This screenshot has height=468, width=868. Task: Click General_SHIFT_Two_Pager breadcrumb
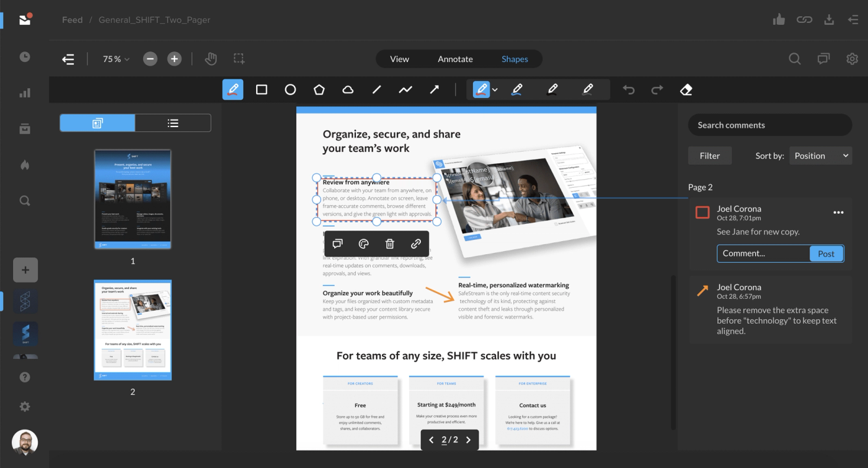tap(154, 20)
